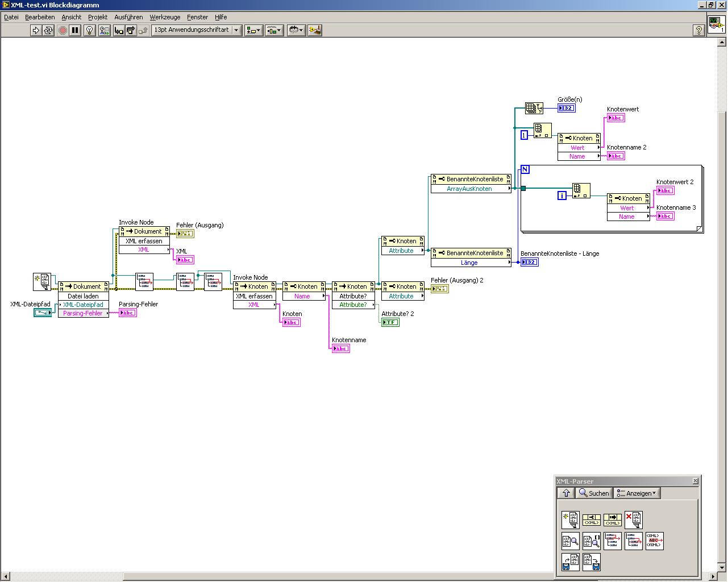Click the loop count N terminal

(x=525, y=169)
